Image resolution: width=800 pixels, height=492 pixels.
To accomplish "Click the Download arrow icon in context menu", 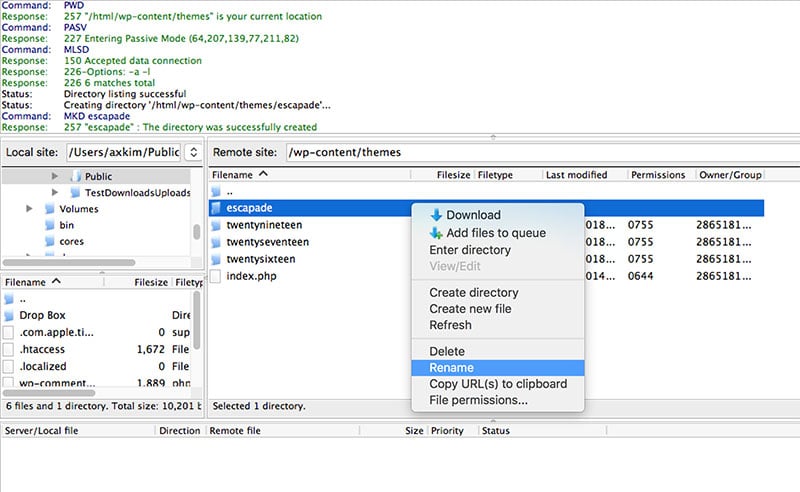I will click(436, 215).
